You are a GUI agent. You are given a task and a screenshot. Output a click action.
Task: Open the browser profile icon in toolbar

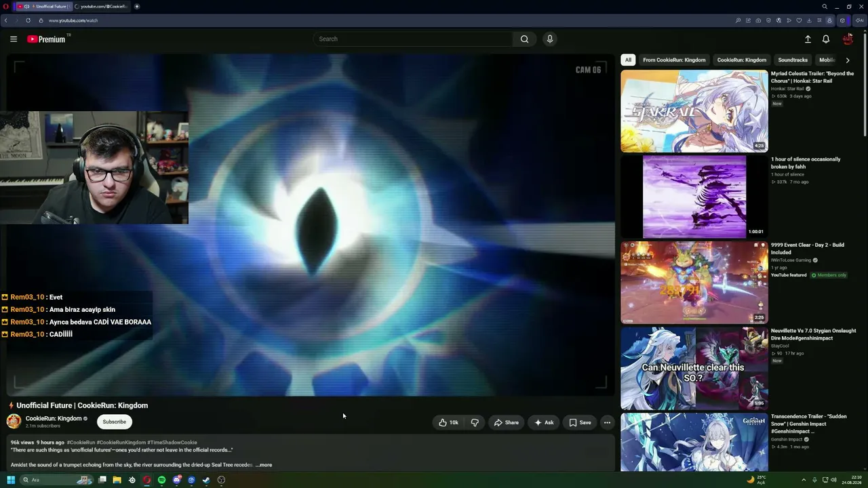(x=829, y=20)
